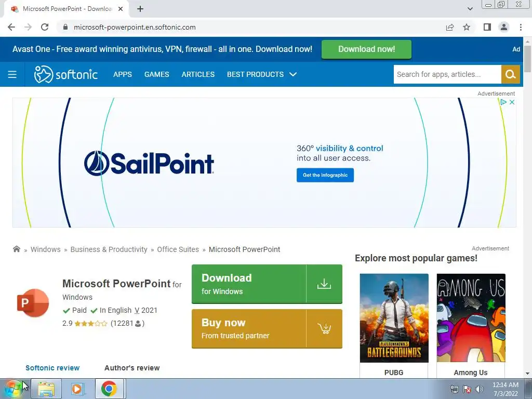The image size is (532, 399).
Task: Open File Explorer from the taskbar
Action: click(46, 389)
